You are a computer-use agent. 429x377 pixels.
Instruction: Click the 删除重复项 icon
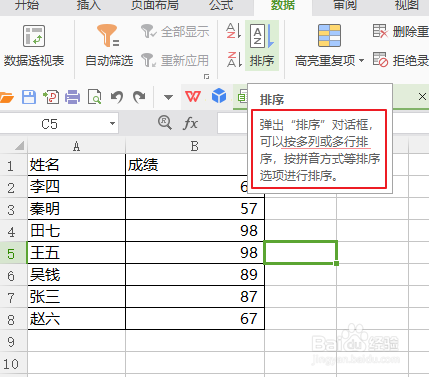point(380,31)
